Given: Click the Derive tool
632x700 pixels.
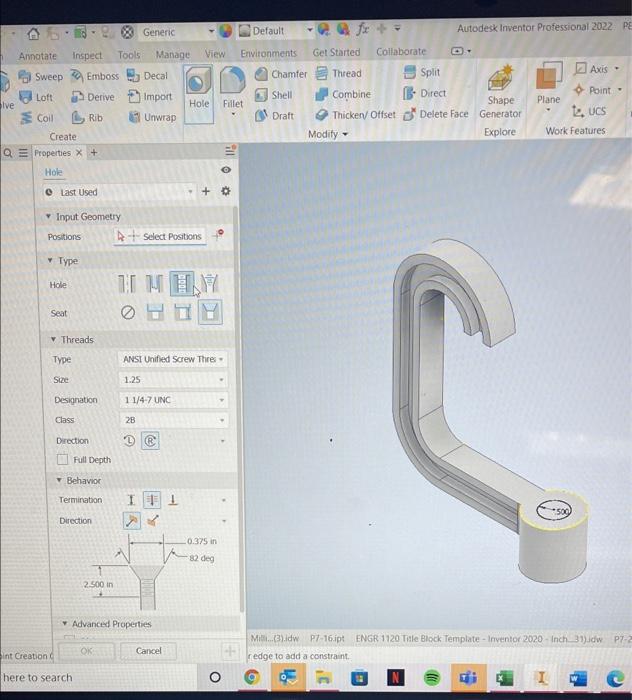Looking at the screenshot, I should (x=93, y=97).
